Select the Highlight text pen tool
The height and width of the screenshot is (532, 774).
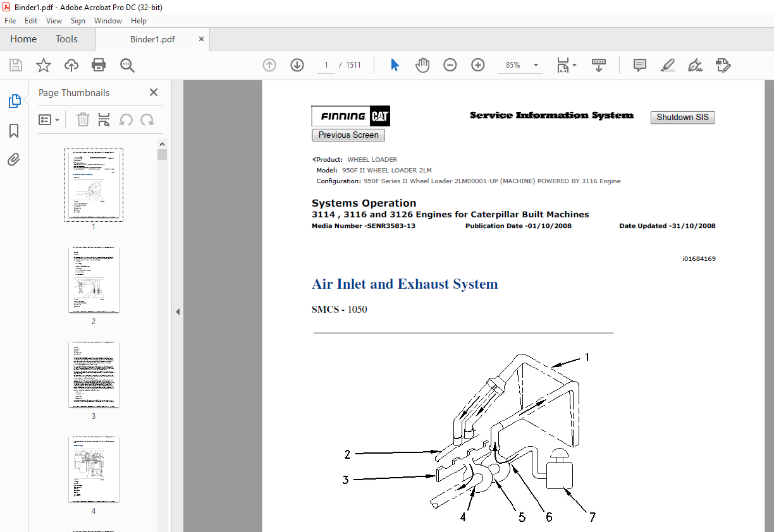click(667, 65)
